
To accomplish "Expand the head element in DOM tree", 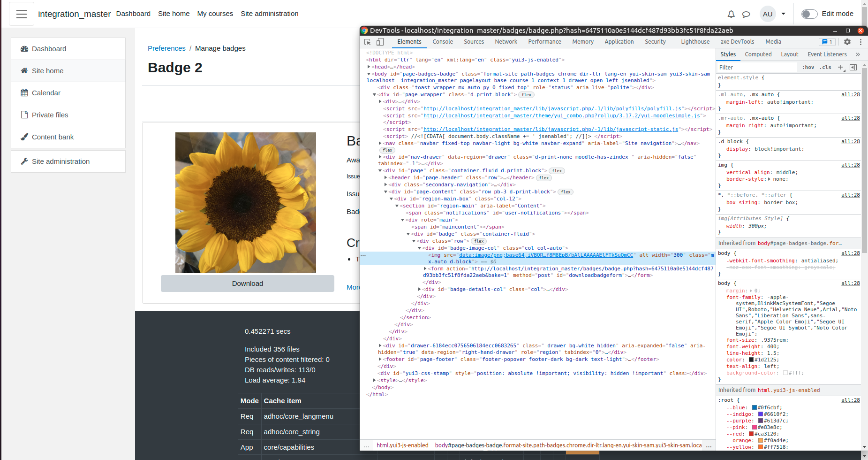I will pos(369,67).
